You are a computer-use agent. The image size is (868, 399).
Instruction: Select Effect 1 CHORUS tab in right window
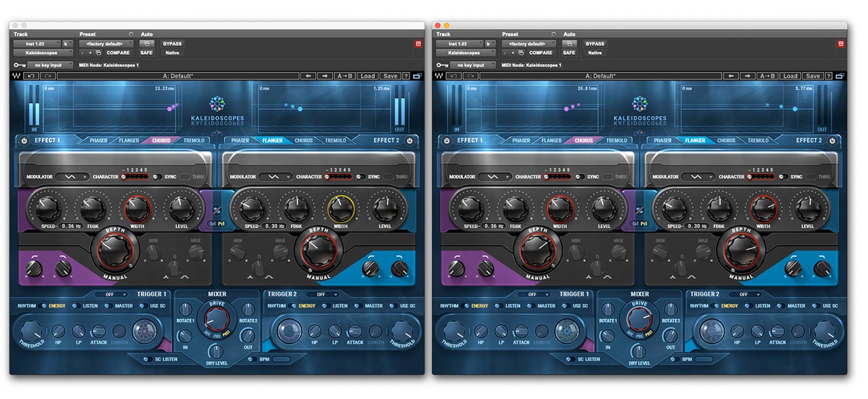coord(584,141)
